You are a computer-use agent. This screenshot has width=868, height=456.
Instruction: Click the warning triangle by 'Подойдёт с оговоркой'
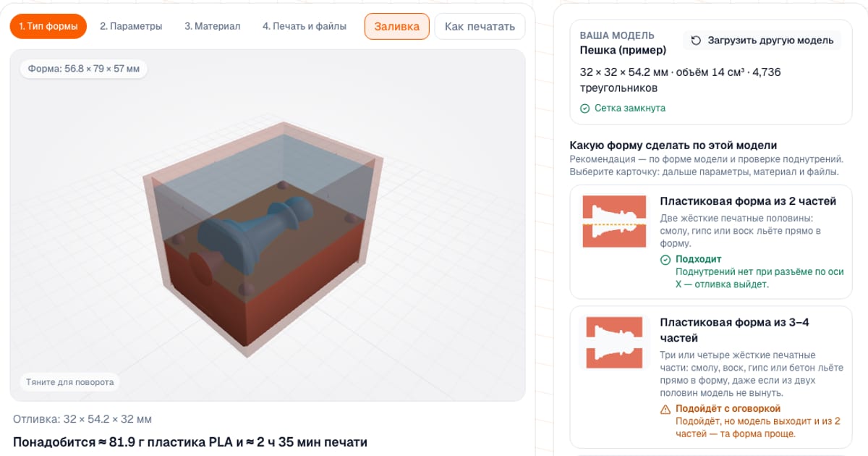tap(665, 409)
